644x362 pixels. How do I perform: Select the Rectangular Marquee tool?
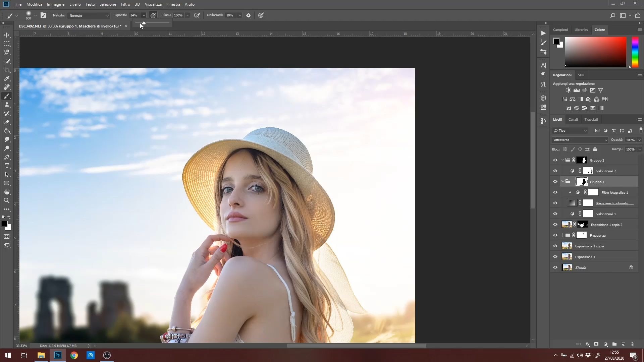click(x=7, y=44)
